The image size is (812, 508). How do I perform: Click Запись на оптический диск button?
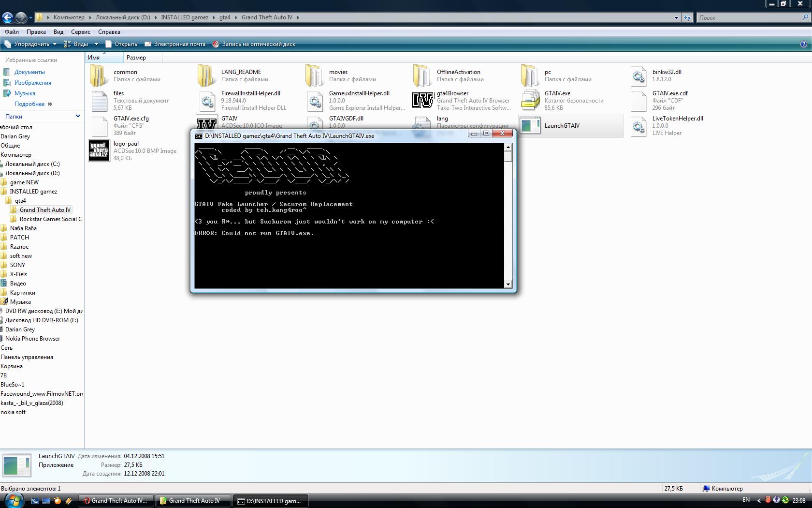254,44
